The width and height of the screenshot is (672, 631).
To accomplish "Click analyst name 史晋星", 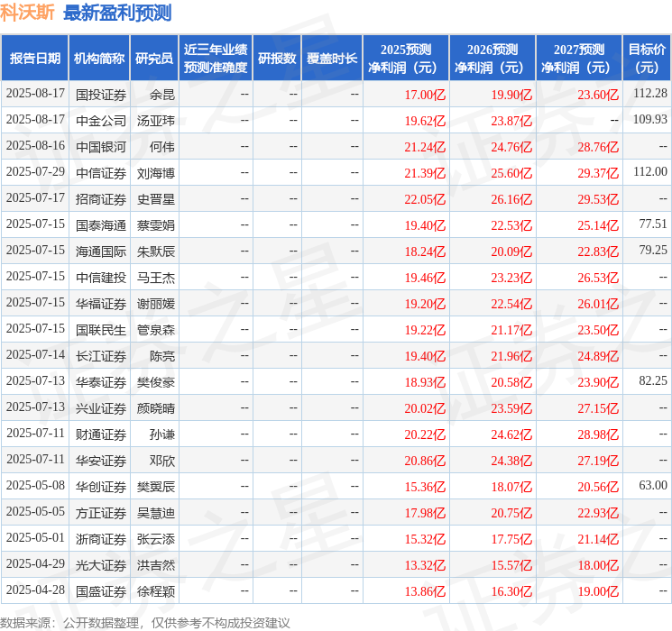I will [155, 199].
